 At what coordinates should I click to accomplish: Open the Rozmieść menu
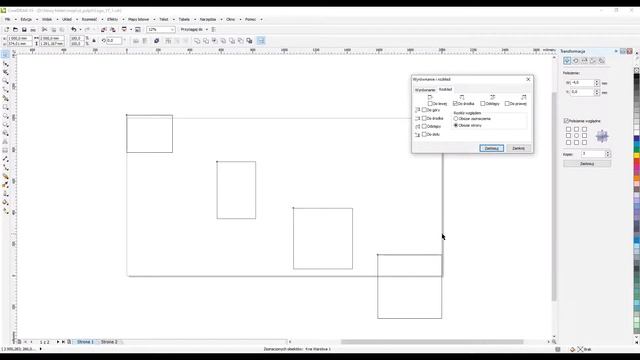click(89, 19)
